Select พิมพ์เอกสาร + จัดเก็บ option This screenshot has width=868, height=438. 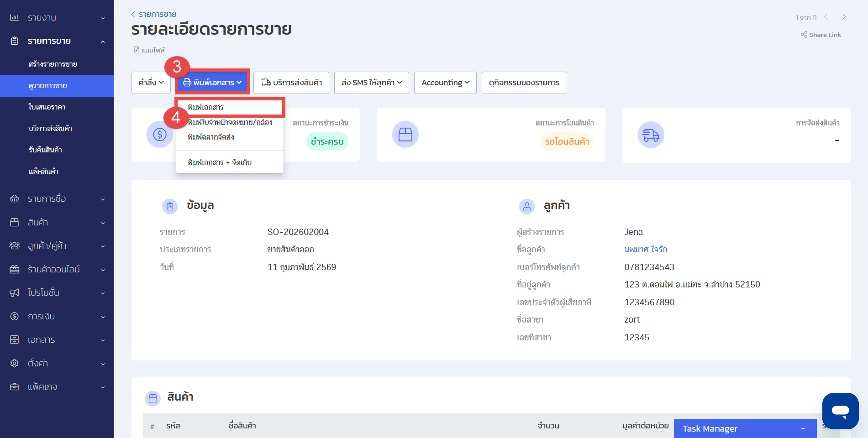(x=220, y=162)
